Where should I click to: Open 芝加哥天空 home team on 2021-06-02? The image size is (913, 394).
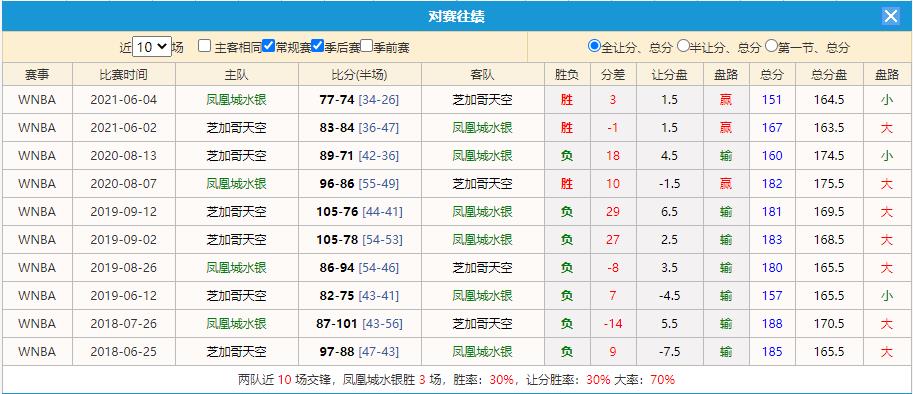pyautogui.click(x=236, y=128)
